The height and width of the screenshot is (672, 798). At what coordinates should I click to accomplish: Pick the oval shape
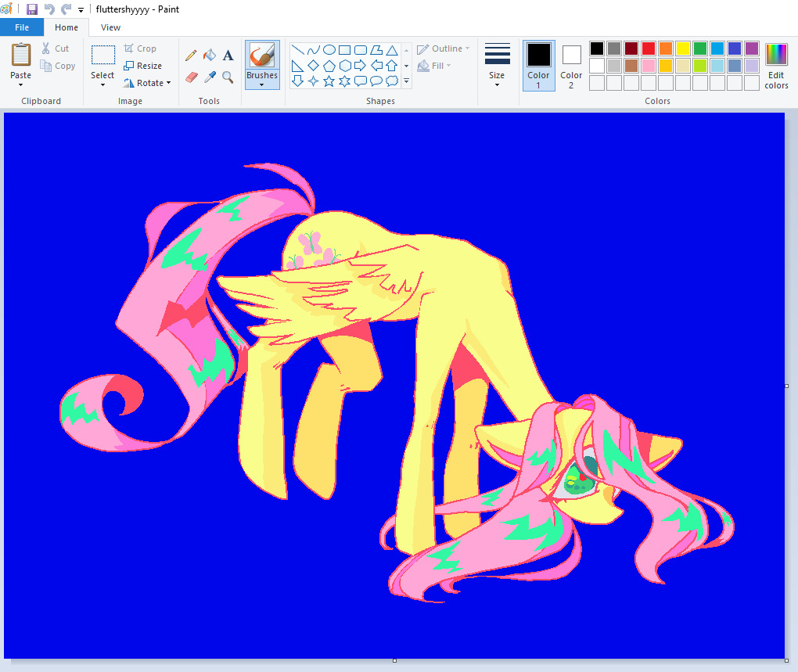[329, 50]
